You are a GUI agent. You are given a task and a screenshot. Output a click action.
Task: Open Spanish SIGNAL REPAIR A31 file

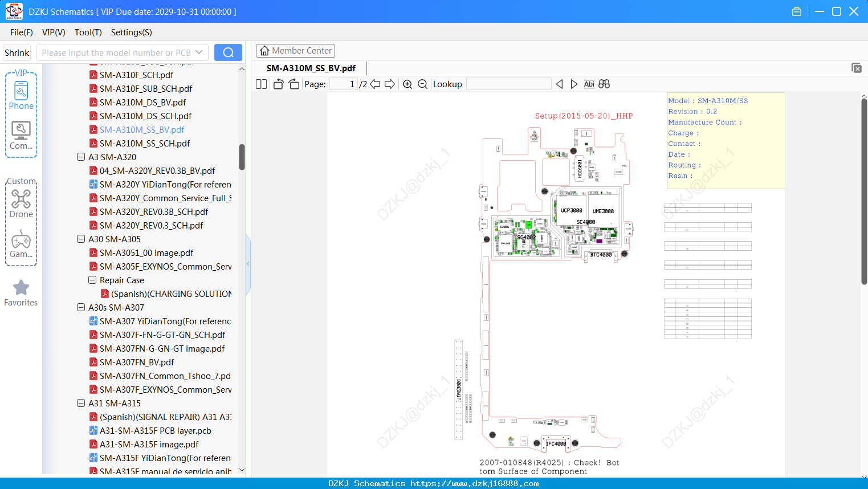(165, 417)
